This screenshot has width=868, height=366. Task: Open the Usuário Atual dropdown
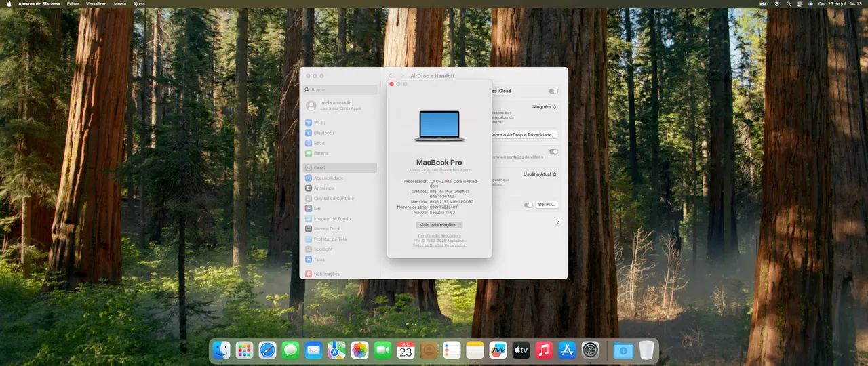[x=540, y=174]
